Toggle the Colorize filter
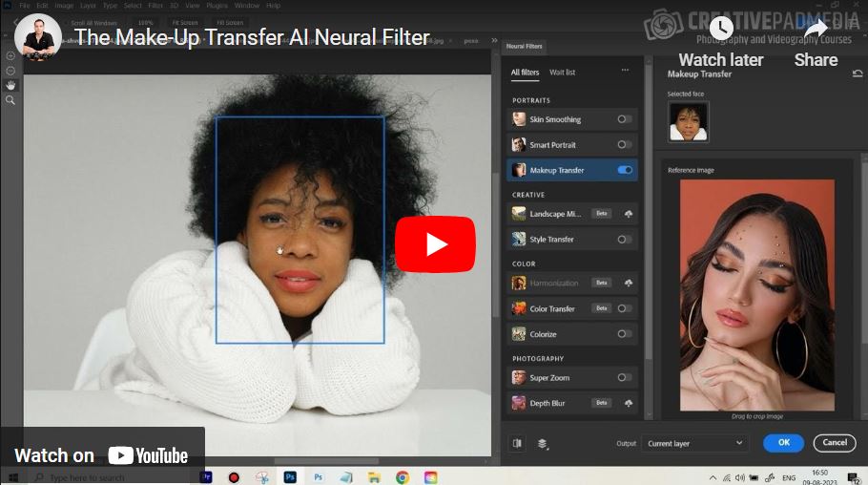 point(624,334)
